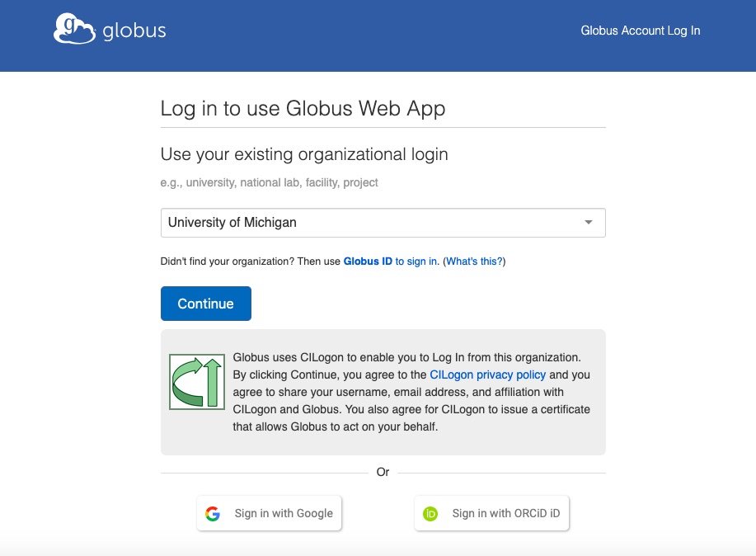756x556 pixels.
Task: Click the blue Continue button
Action: coord(206,304)
